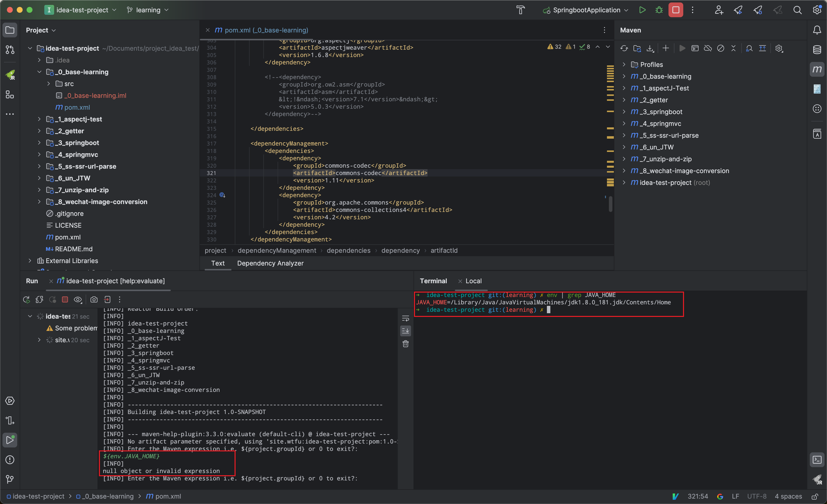
Task: Open the learning branch dropdown
Action: tap(148, 10)
